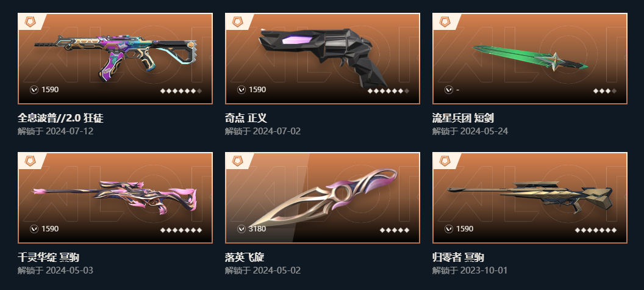644x290 pixels.
Task: Click the tier badge on 流星兵团 短剑 card
Action: pos(445,22)
